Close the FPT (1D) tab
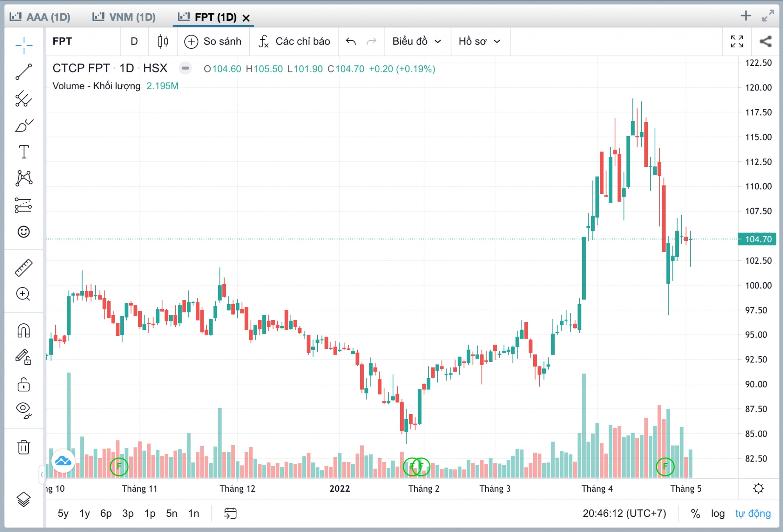783x532 pixels. tap(246, 18)
